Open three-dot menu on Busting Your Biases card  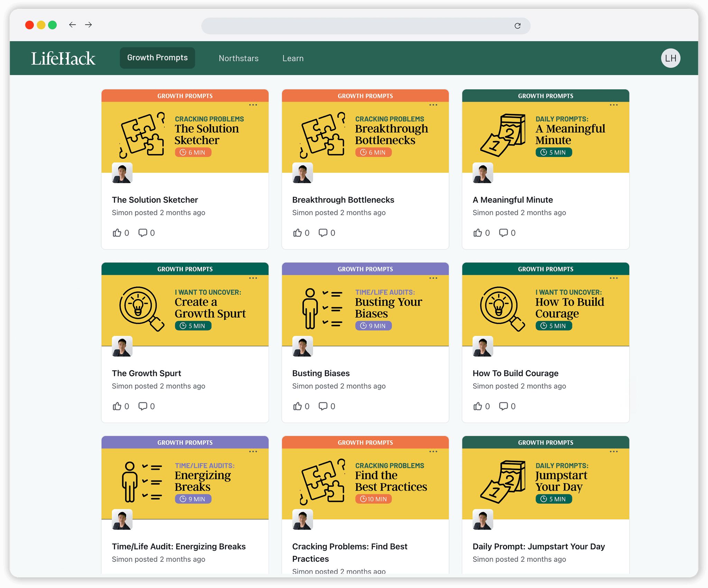(x=433, y=278)
